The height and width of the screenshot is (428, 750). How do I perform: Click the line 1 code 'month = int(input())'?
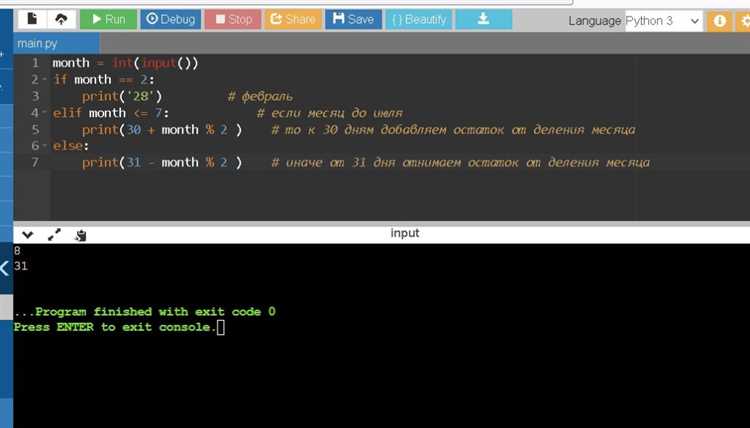pyautogui.click(x=125, y=63)
